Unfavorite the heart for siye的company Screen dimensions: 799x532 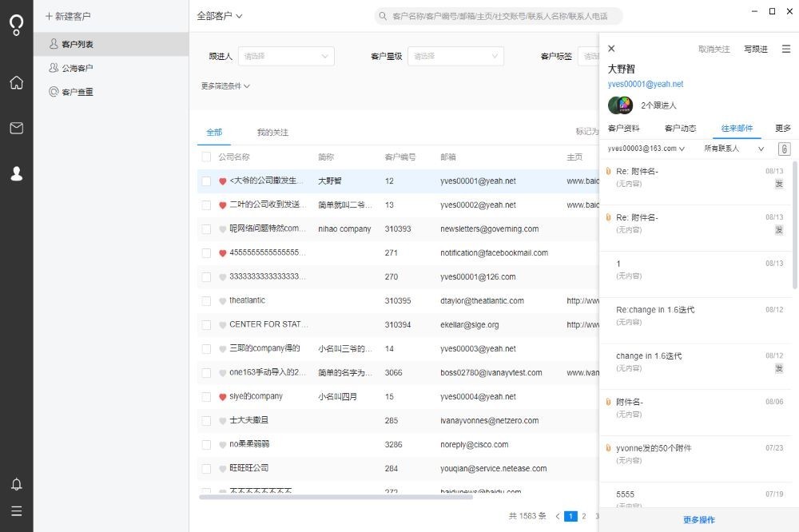223,397
